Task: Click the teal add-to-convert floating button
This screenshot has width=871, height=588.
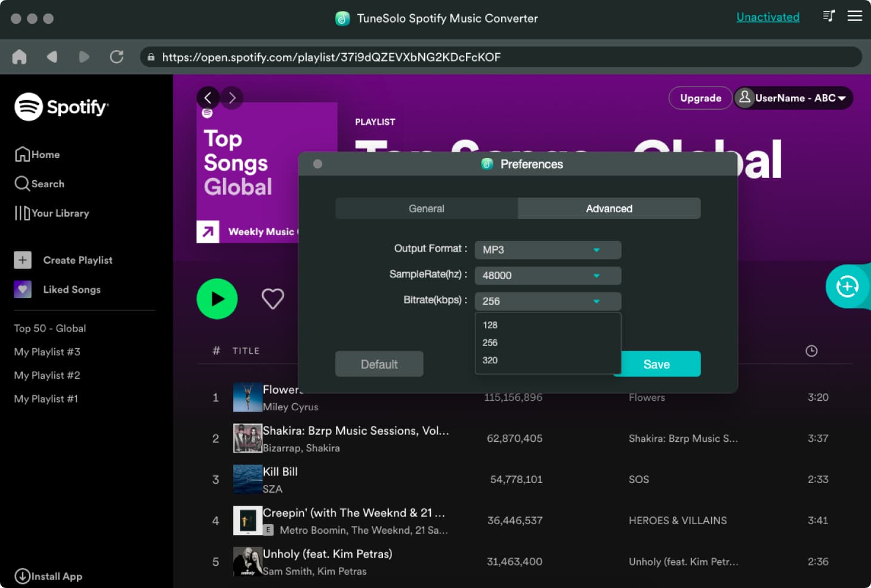Action: pyautogui.click(x=847, y=286)
